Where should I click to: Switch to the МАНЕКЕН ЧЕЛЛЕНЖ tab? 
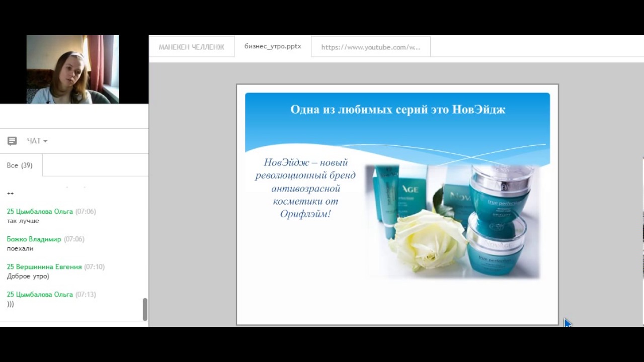click(191, 47)
